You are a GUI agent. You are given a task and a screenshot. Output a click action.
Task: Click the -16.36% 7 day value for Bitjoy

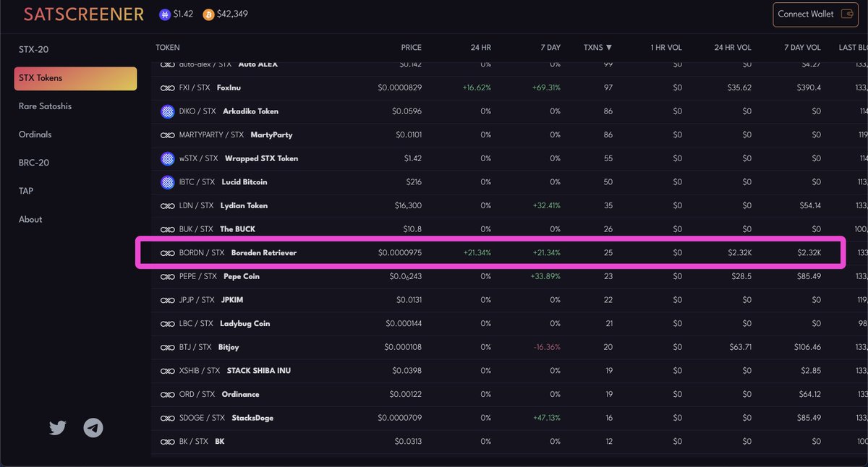click(x=546, y=347)
